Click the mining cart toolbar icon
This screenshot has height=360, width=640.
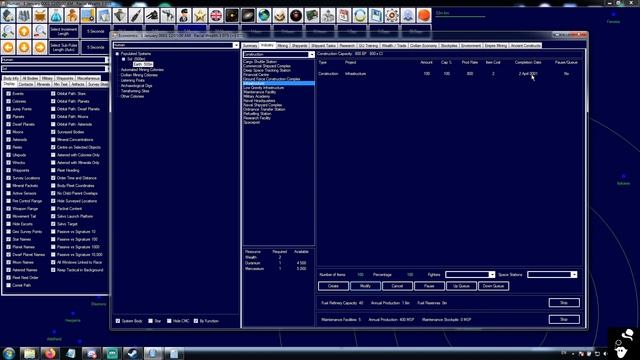pos(40,16)
